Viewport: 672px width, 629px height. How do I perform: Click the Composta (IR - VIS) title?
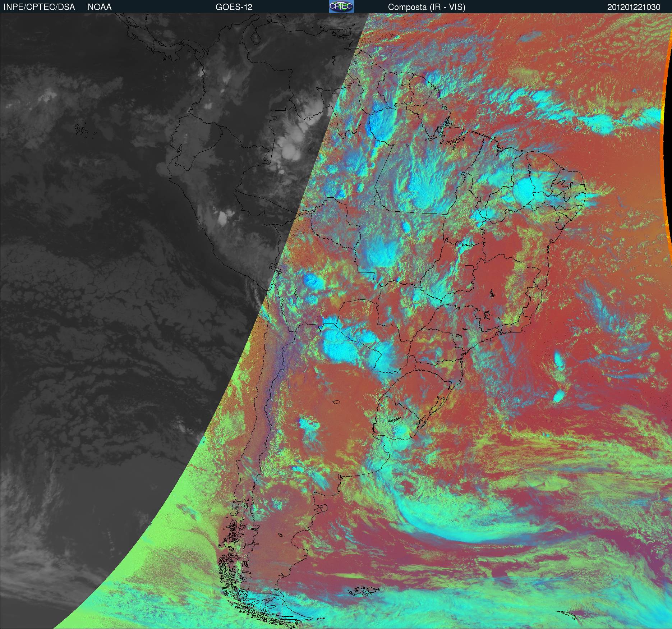coord(427,7)
